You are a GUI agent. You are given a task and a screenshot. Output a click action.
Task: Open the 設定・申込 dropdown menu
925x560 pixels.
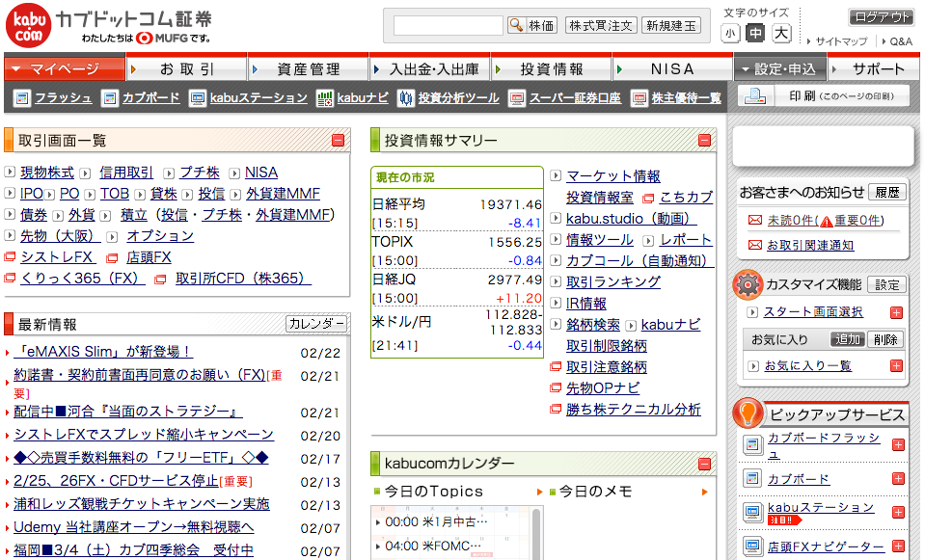[x=780, y=69]
